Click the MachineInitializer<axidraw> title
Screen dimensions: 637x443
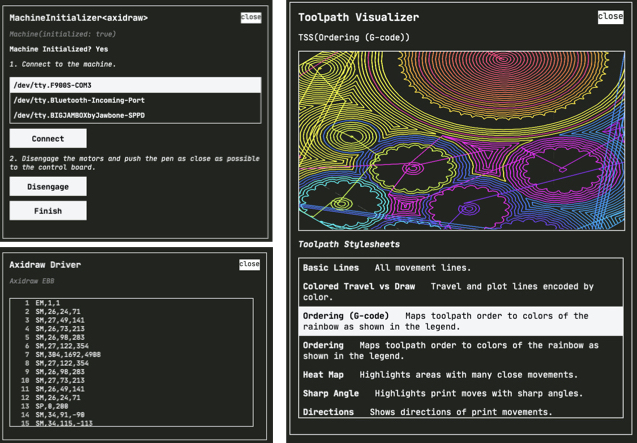pyautogui.click(x=78, y=18)
